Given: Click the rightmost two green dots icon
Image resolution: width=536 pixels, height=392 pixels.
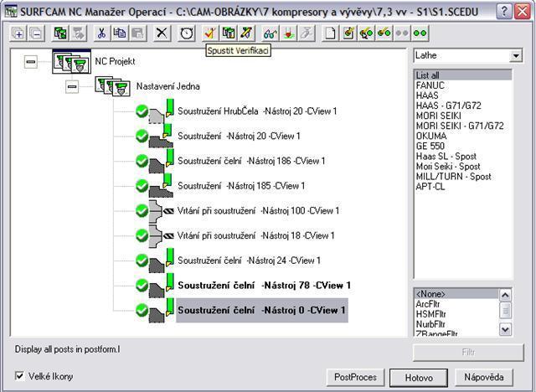Looking at the screenshot, I should click(x=420, y=34).
